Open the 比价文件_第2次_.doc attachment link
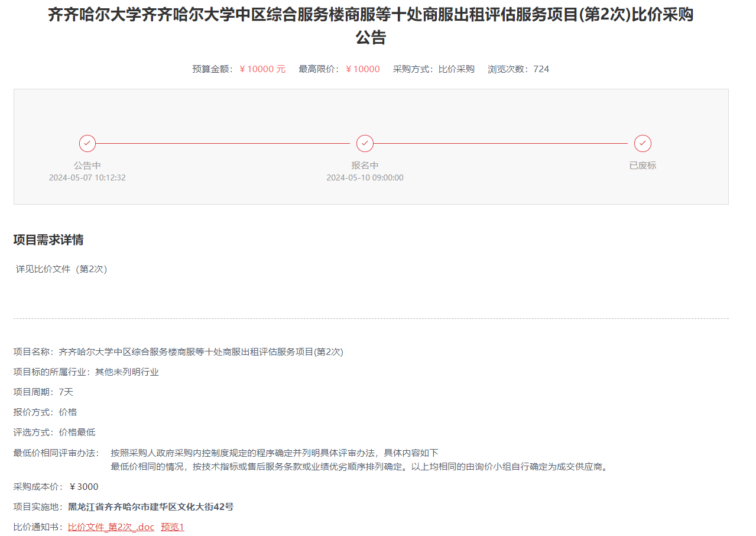Viewport: 756px width, 536px height. point(111,527)
